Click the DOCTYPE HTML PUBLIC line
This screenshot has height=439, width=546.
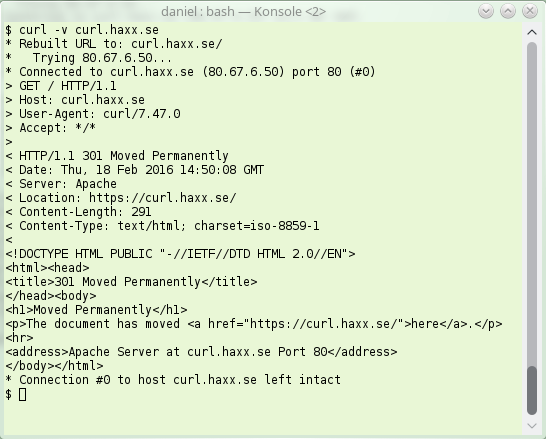(180, 254)
